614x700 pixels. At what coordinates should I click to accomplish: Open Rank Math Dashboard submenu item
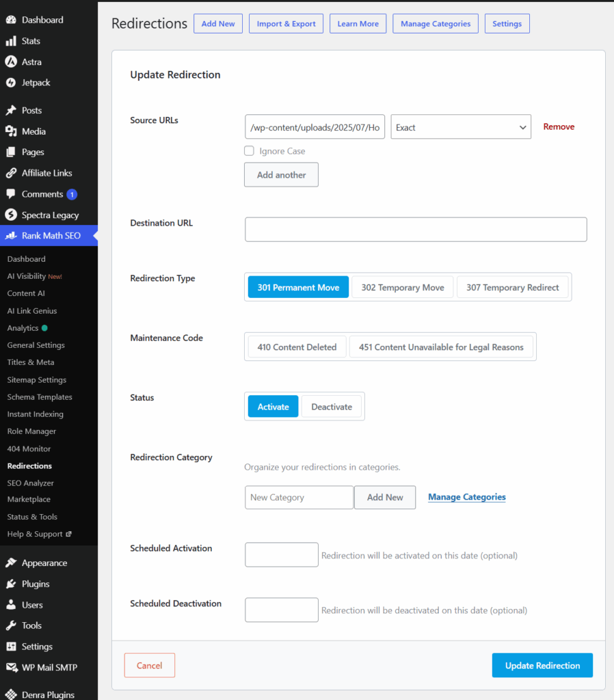(x=27, y=259)
